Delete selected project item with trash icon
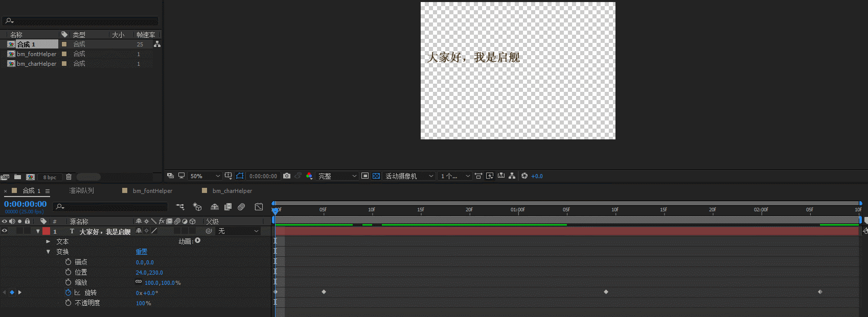Screen dimensions: 868x317 point(68,177)
